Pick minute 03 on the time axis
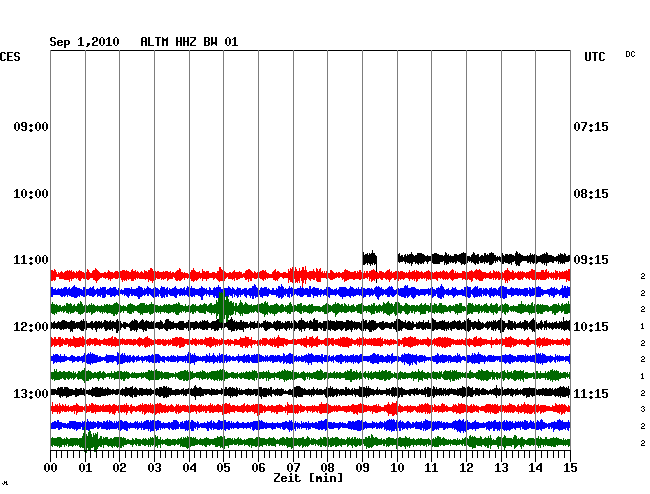Viewport: 650px width, 494px height. point(154,467)
